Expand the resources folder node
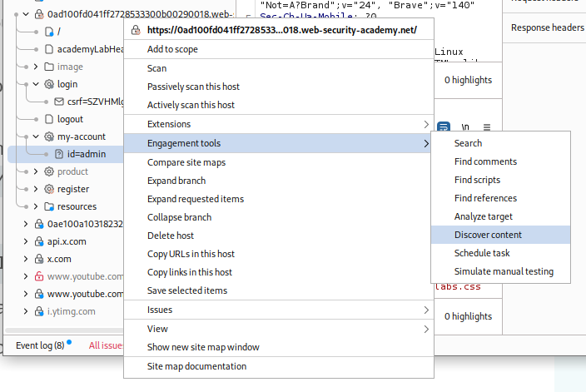Viewport: 586px width, 392px height. point(36,206)
